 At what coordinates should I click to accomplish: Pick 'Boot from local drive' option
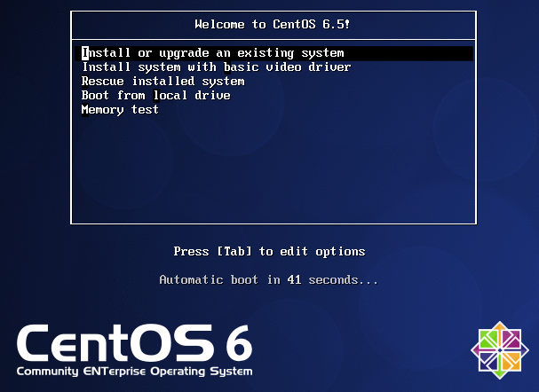(155, 96)
